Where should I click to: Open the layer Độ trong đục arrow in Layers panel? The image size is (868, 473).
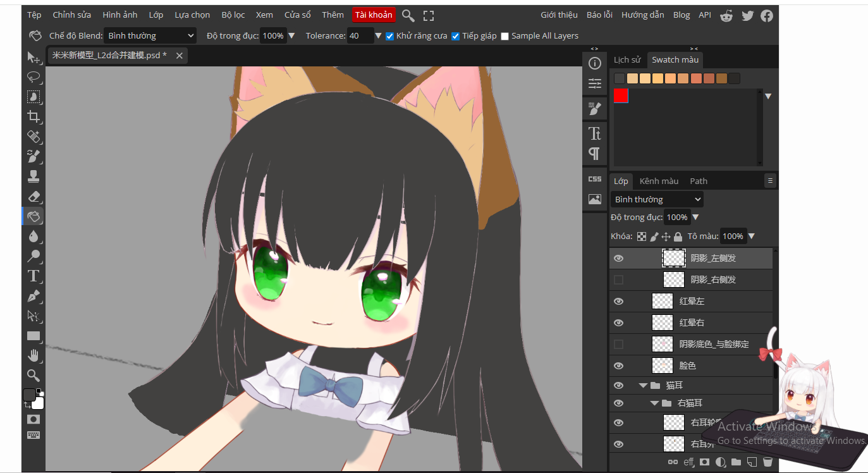click(695, 218)
